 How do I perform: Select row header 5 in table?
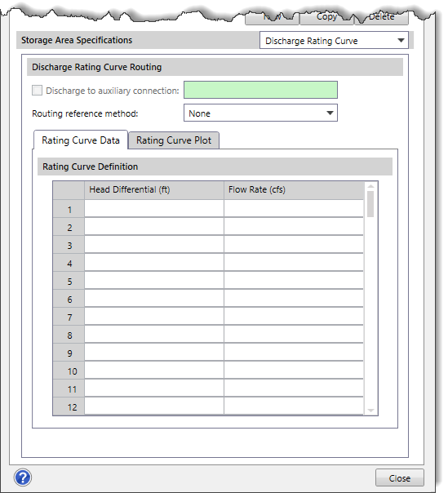[69, 280]
